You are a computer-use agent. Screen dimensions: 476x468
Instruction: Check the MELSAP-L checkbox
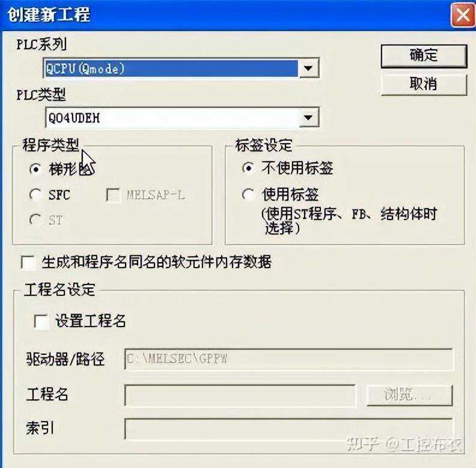(x=112, y=195)
